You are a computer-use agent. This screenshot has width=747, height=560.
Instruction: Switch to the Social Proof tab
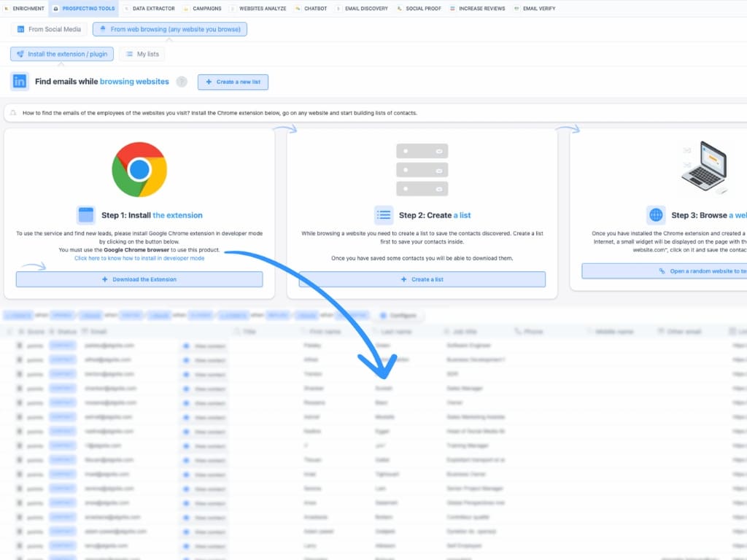(419, 9)
